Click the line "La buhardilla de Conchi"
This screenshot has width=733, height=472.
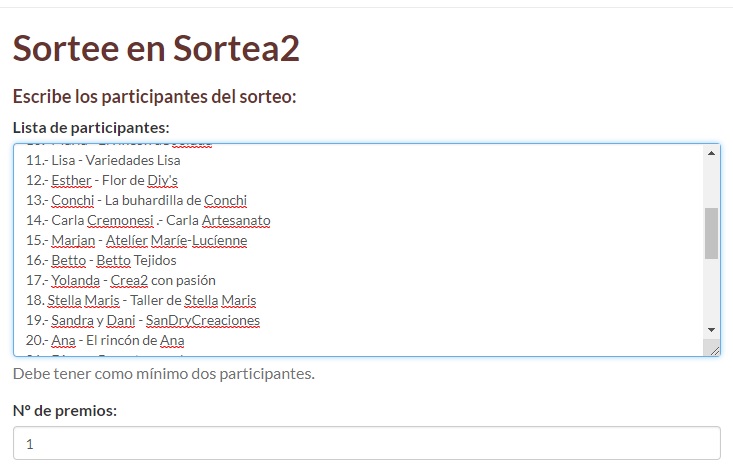coord(137,200)
